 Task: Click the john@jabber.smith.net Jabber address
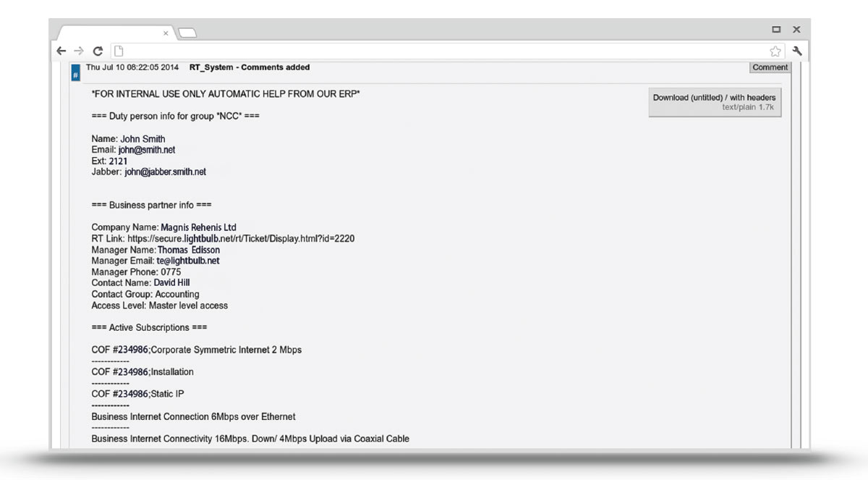click(x=165, y=172)
